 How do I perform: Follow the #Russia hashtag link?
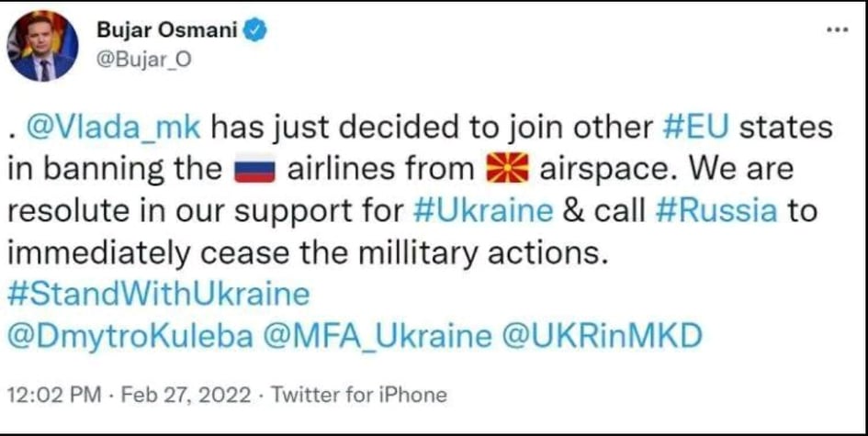click(x=716, y=210)
